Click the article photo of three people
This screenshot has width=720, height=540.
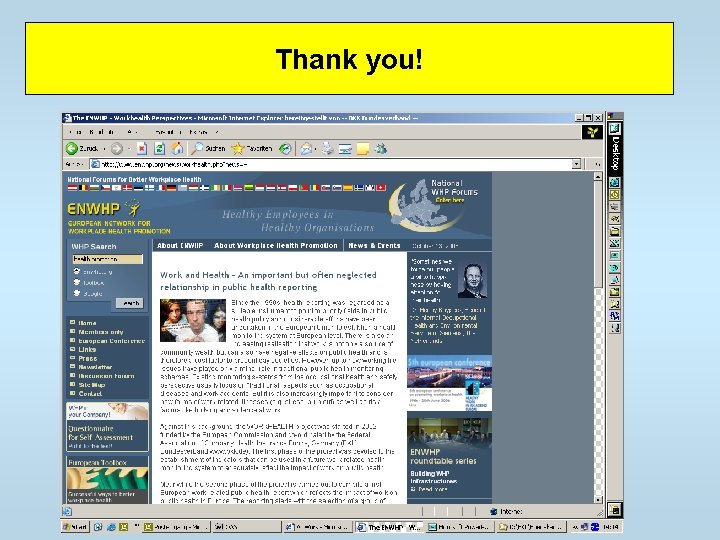click(193, 321)
